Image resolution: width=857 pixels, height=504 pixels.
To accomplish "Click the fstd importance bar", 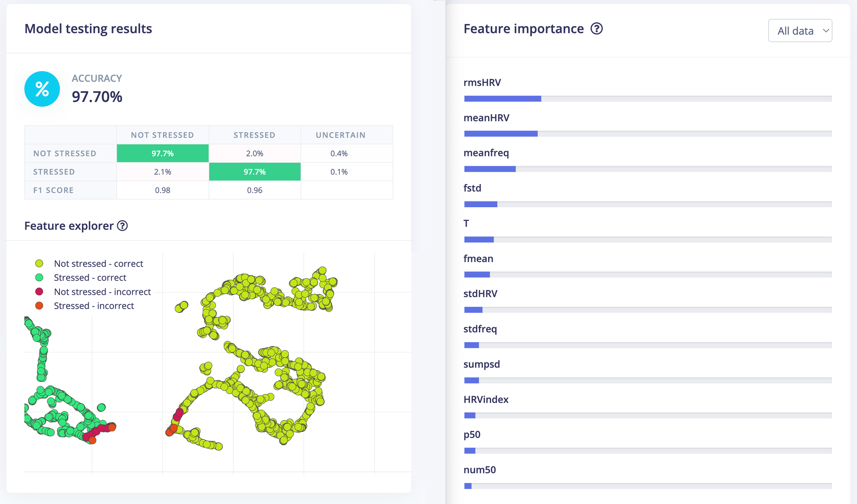I will pyautogui.click(x=480, y=204).
